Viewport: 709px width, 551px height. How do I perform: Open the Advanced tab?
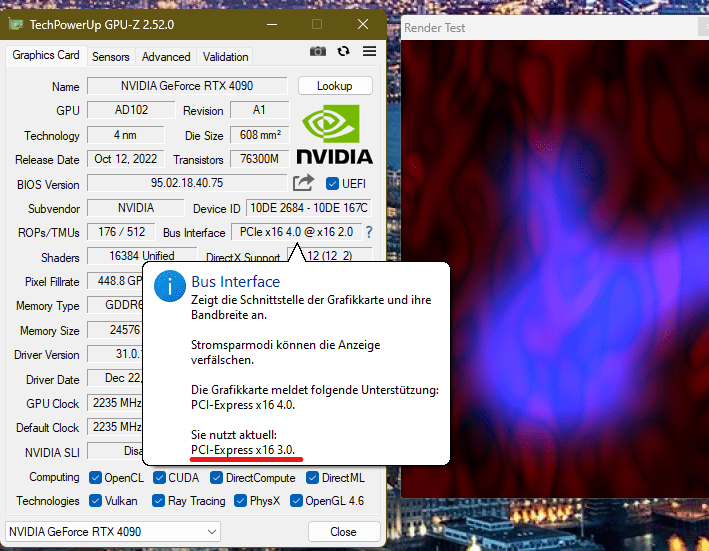166,57
